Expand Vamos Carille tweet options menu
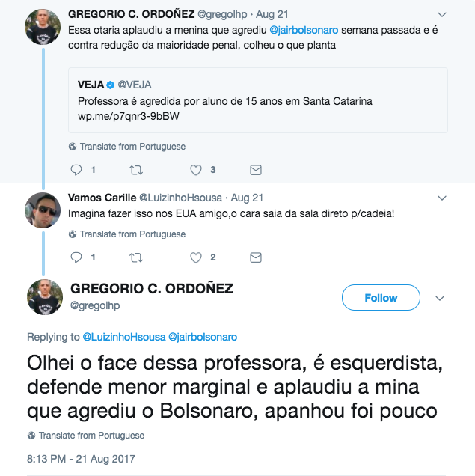This screenshot has width=475, height=476. click(441, 198)
